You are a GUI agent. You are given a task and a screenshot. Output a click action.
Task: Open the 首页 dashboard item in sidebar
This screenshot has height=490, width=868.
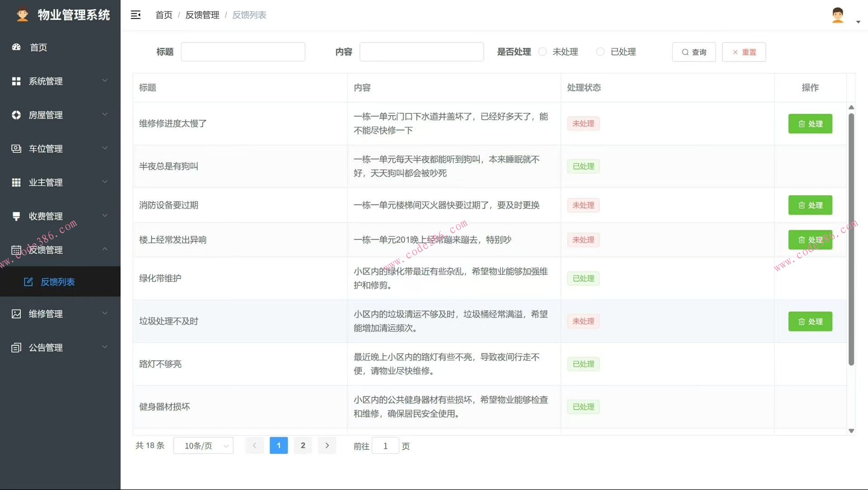click(38, 47)
